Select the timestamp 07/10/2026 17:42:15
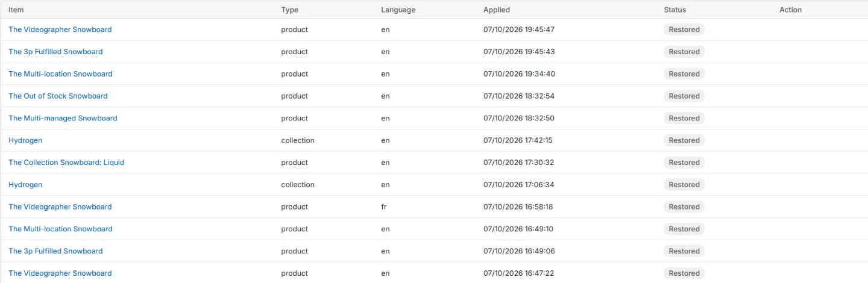Screen dimensions: 868x283 (518, 140)
